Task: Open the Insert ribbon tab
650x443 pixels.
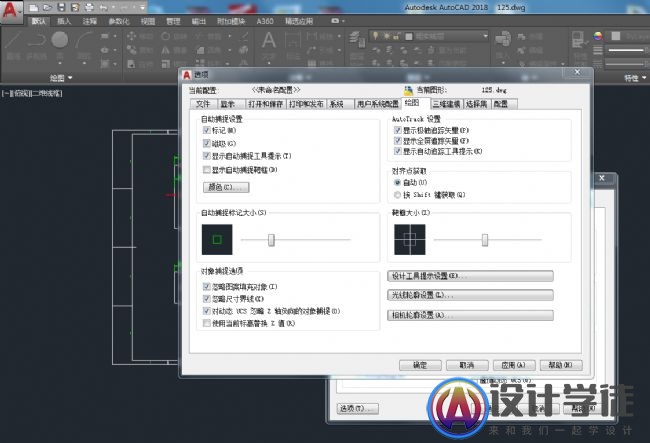Action: [x=64, y=21]
